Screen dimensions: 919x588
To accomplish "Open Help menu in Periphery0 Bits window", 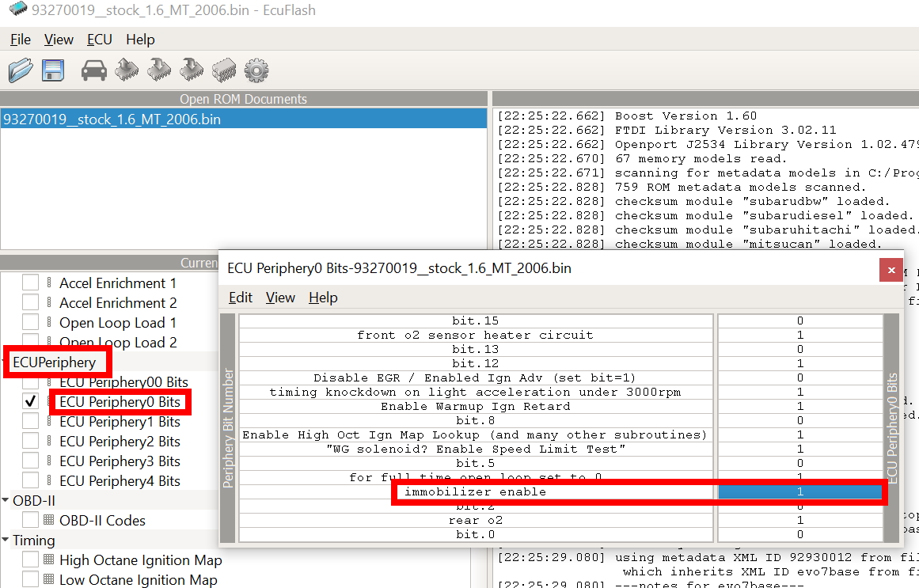I will click(x=323, y=298).
